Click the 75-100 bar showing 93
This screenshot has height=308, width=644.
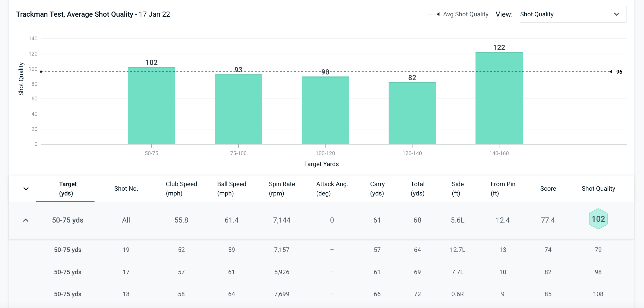238,109
